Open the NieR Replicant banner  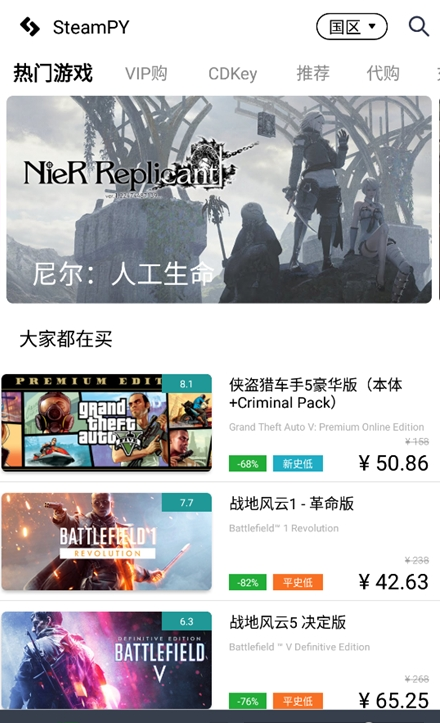pos(219,200)
